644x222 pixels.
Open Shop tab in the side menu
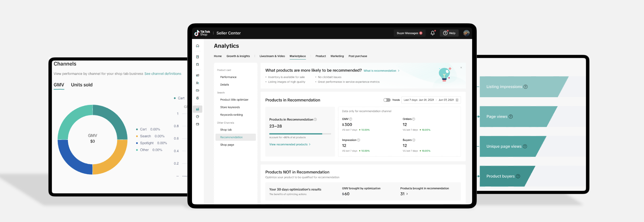pos(226,130)
